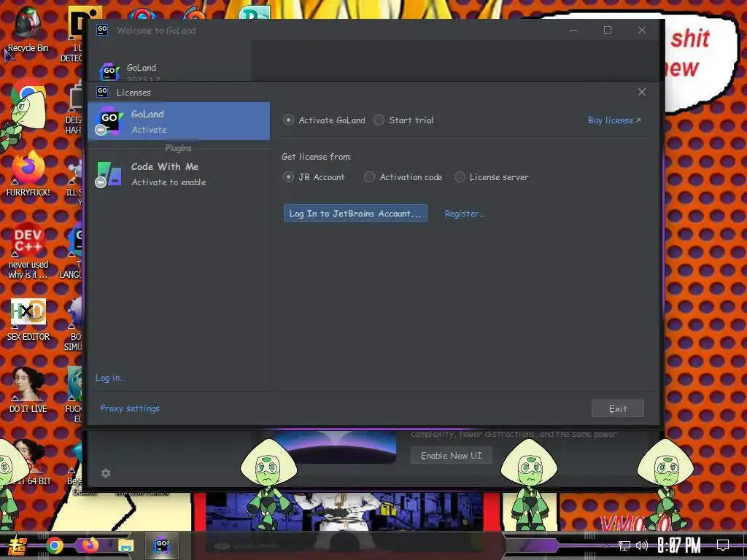Click the Welcome to GoLand title bar icon
The width and height of the screenshot is (747, 560).
(102, 29)
